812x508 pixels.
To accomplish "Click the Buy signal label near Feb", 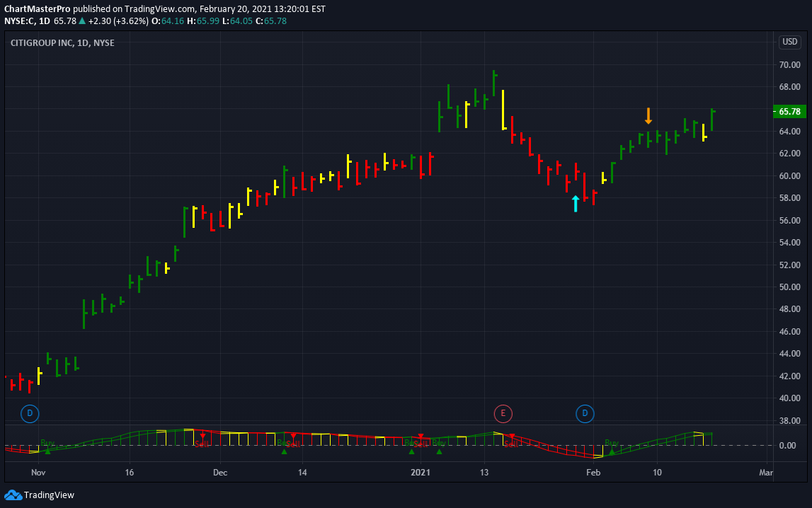I will (612, 443).
